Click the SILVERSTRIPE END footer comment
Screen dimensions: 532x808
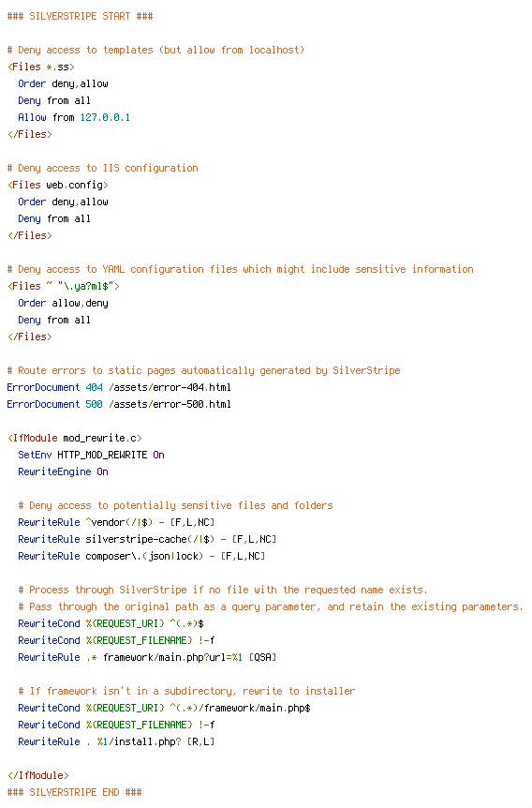pos(74,792)
